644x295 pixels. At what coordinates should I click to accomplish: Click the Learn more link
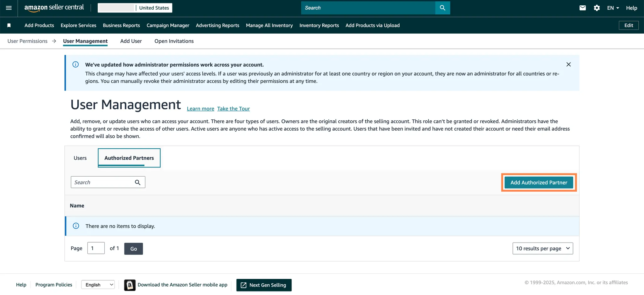click(x=200, y=109)
